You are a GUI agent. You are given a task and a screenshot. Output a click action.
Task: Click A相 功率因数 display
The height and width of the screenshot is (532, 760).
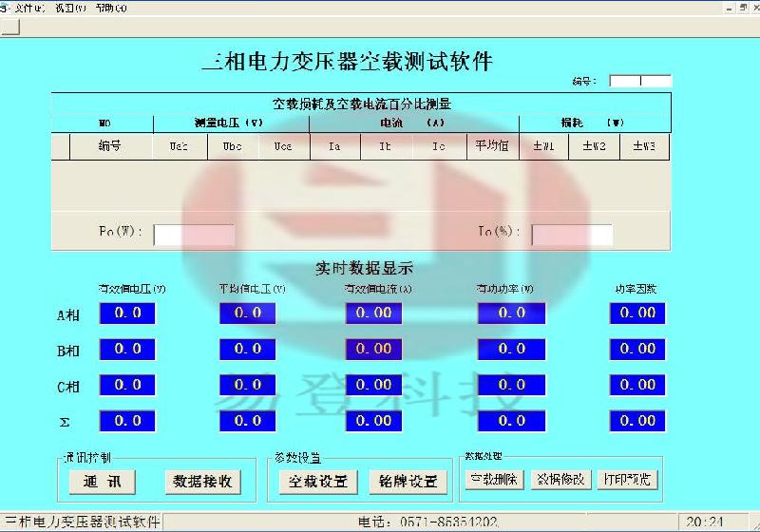coord(637,313)
